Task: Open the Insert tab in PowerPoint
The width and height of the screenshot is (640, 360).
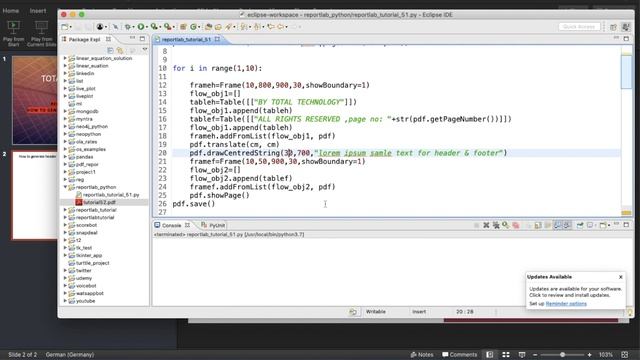Action: click(x=38, y=11)
